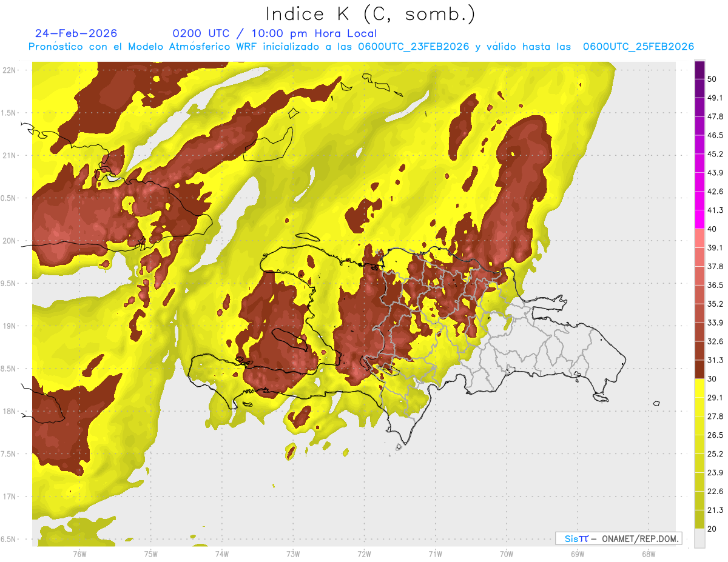
Task: Click the colorbar value "25.2"
Action: click(x=715, y=454)
